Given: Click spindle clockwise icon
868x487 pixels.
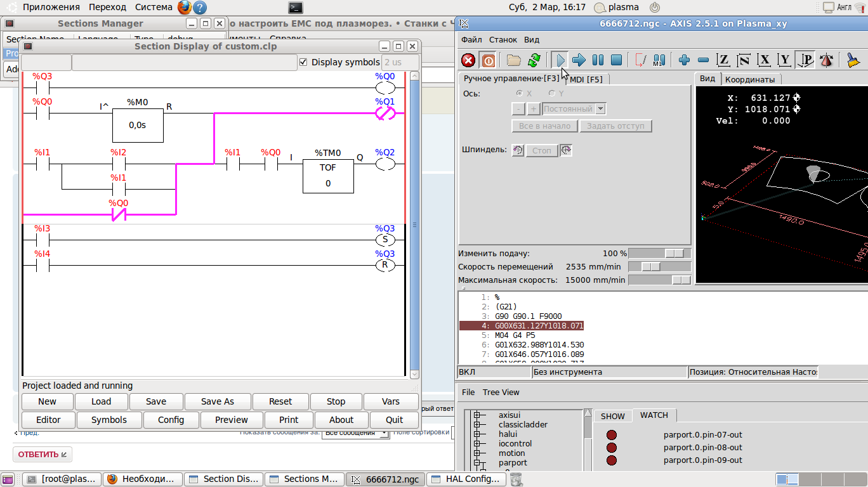Looking at the screenshot, I should coord(566,150).
